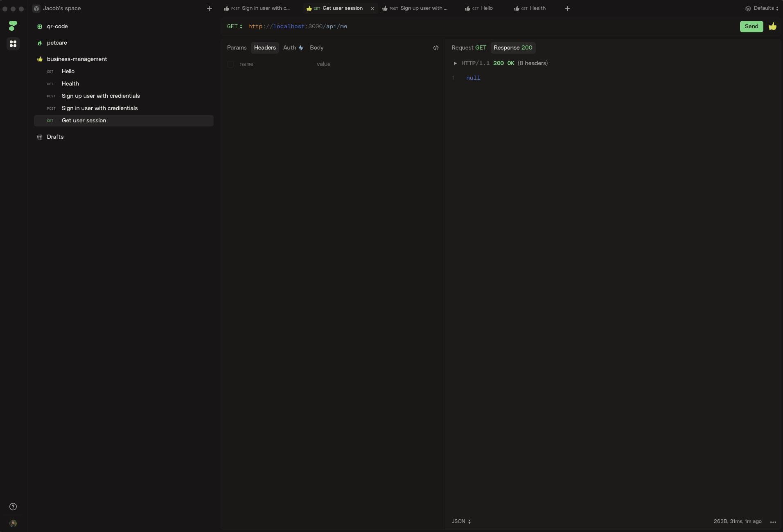Open a new request tab with plus icon
The image size is (783, 532).
coord(568,9)
